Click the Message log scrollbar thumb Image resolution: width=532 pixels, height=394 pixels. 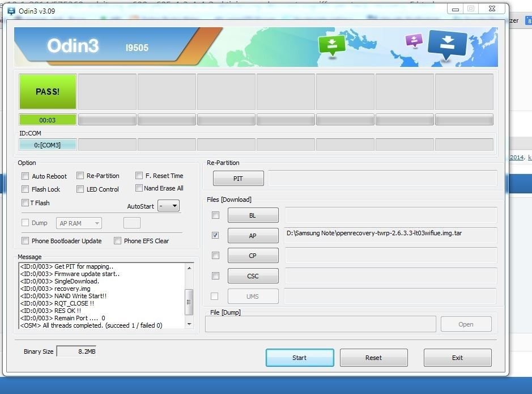(x=189, y=302)
